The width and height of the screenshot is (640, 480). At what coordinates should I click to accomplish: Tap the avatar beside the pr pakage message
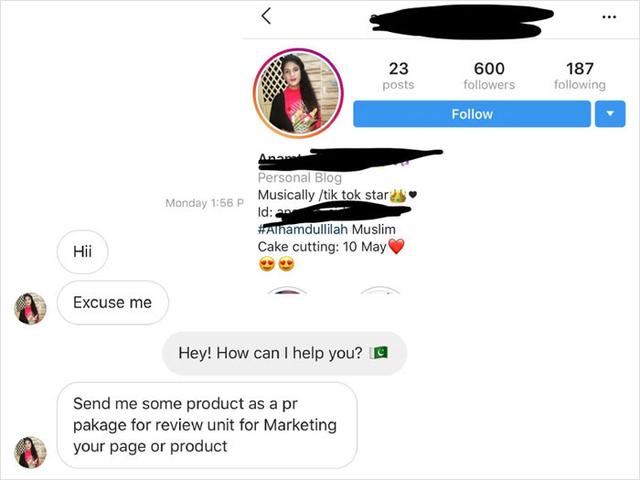(30, 452)
